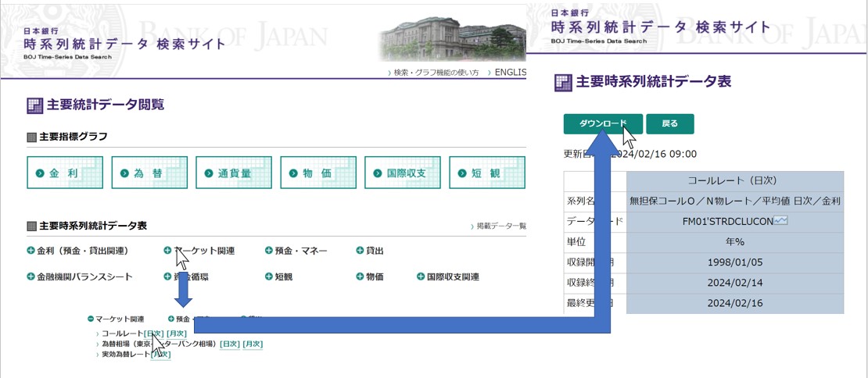Collapse the expanded マーケット関連 minus icon
Viewport: 868px width, 378px height.
click(x=91, y=319)
